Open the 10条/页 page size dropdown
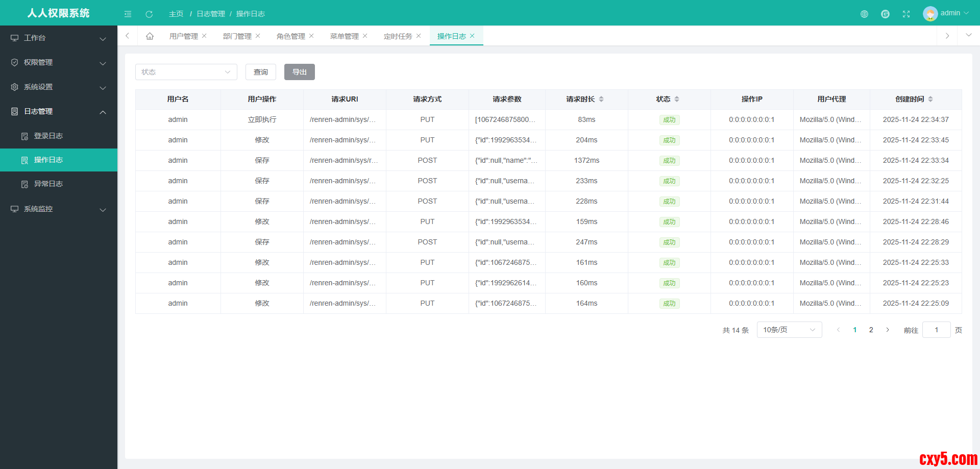This screenshot has width=980, height=469. (789, 330)
